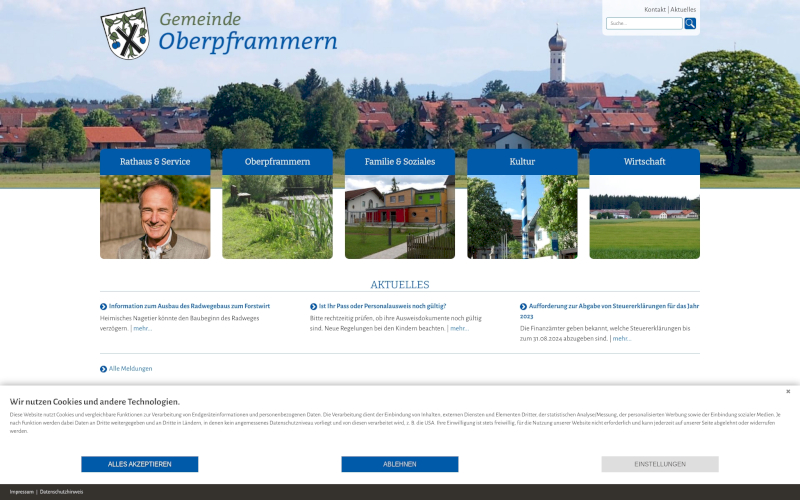The width and height of the screenshot is (800, 500).
Task: Click arrow icon beside Steuererklärungen news headline
Action: click(523, 306)
